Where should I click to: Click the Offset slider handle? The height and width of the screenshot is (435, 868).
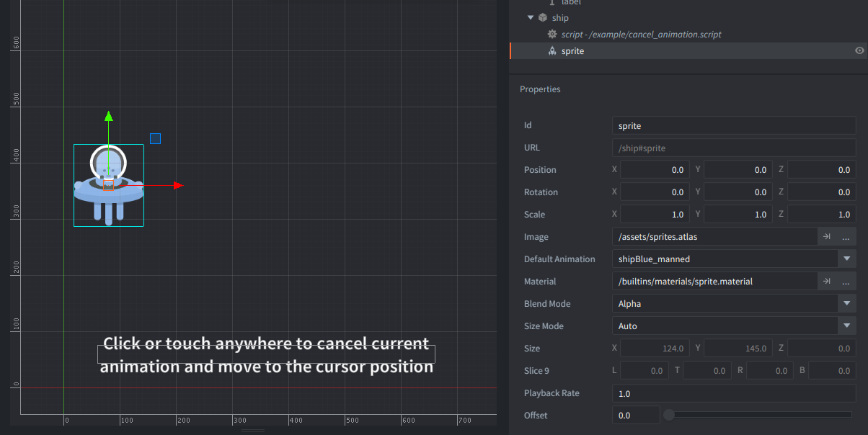(669, 415)
